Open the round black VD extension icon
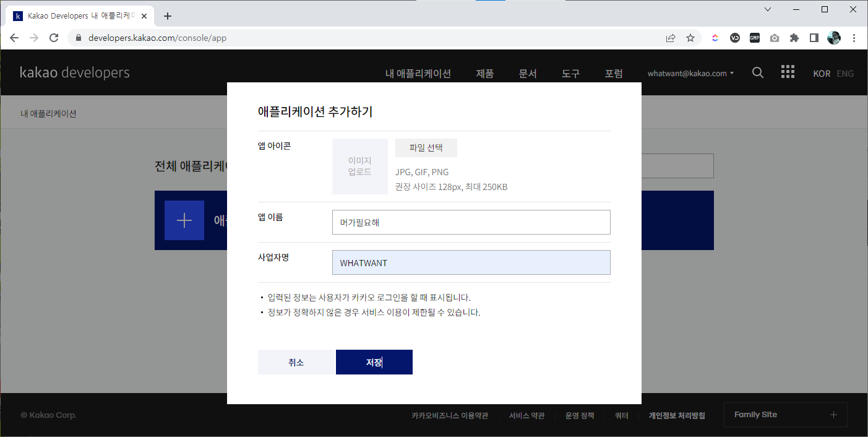The height and width of the screenshot is (437, 868). point(735,38)
